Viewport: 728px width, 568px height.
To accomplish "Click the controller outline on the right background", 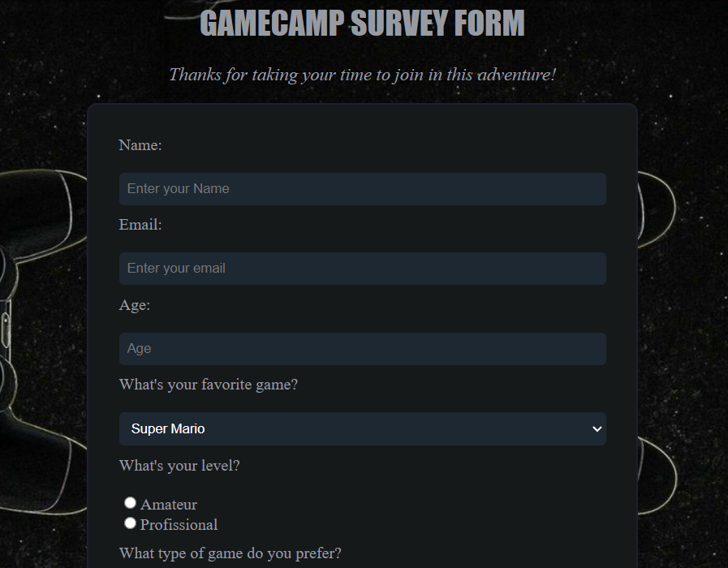I will coord(657,343).
